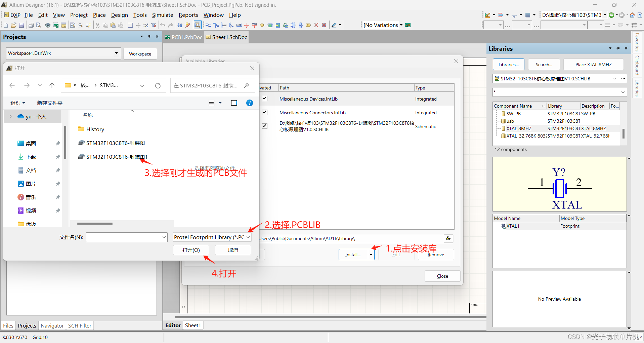This screenshot has height=343, width=644.
Task: Open the SCHLIB library selection dropdown in Libraries panel
Action: [x=614, y=79]
